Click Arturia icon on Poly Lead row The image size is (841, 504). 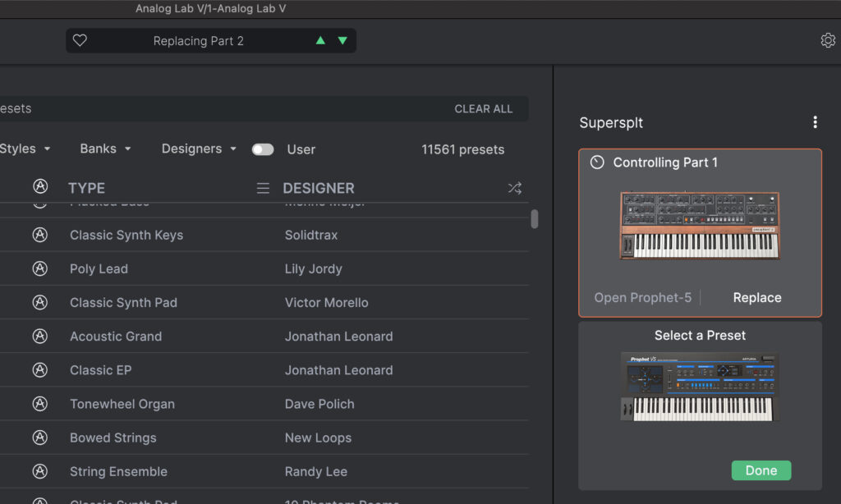(x=40, y=268)
